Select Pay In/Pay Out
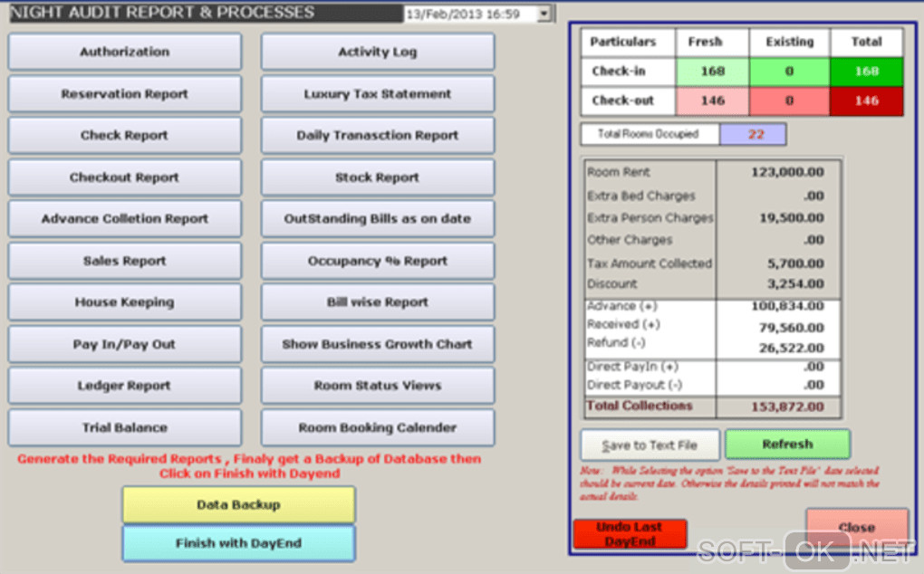Viewport: 924px width, 574px height. pos(125,344)
